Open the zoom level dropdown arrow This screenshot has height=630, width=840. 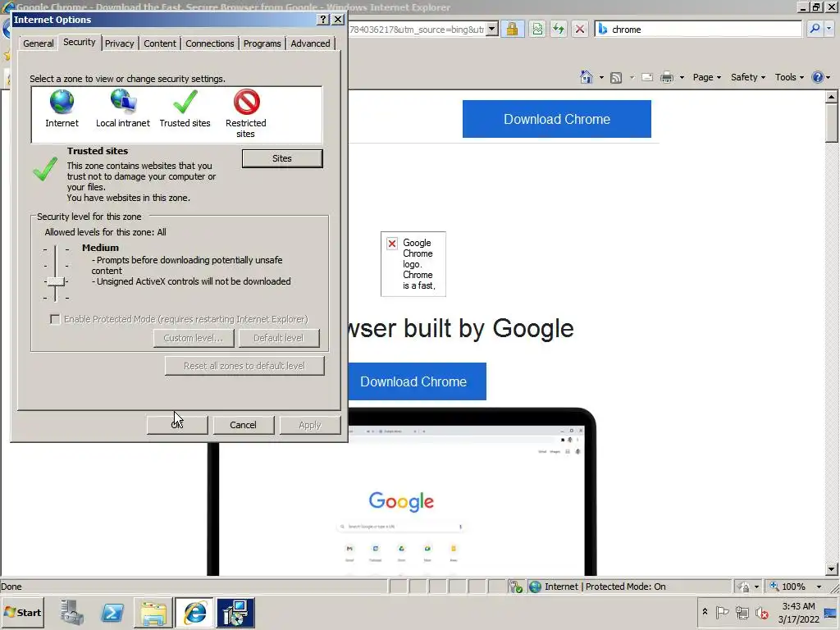coord(819,587)
